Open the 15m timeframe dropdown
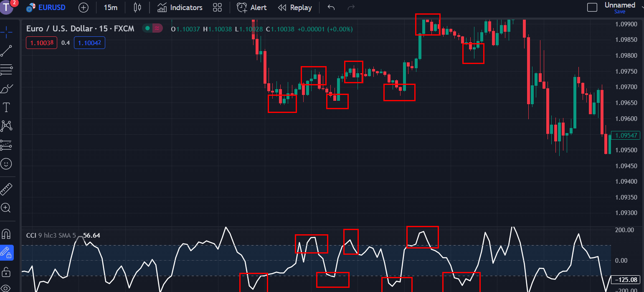Viewport: 644px width, 292px height. coord(110,8)
